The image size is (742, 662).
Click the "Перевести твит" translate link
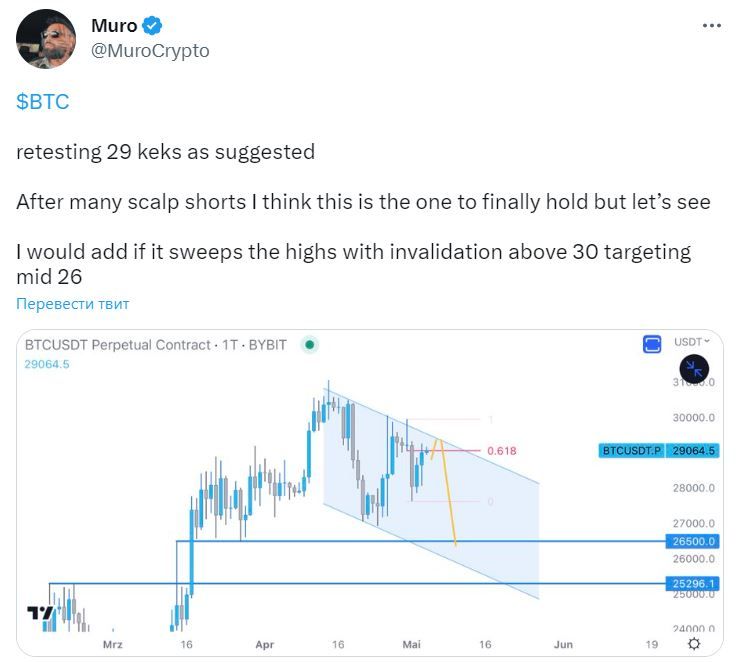click(72, 304)
